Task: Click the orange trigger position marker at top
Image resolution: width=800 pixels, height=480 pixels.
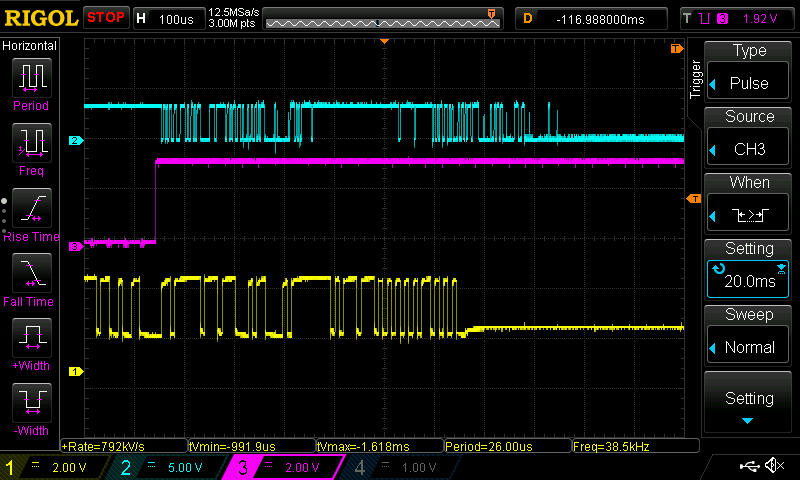Action: 384,41
